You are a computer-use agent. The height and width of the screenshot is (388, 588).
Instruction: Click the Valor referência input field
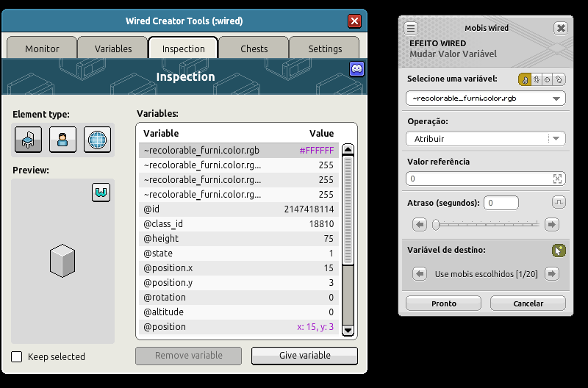[x=486, y=179]
